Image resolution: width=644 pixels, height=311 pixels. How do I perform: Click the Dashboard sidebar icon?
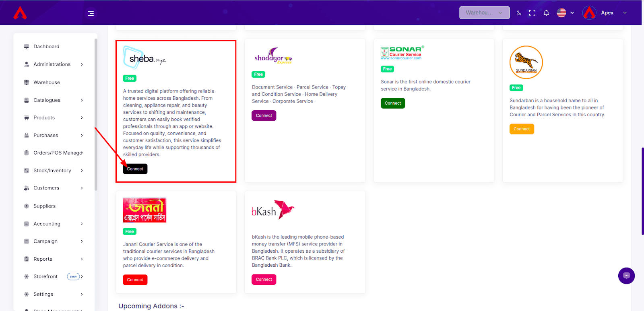click(27, 47)
